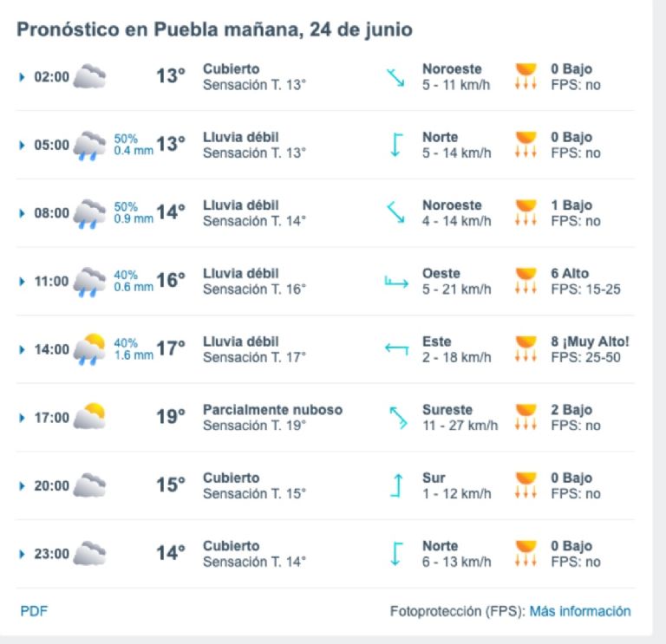The height and width of the screenshot is (644, 666).
Task: Click the Sur wind arrow at 20:00
Action: pyautogui.click(x=396, y=485)
